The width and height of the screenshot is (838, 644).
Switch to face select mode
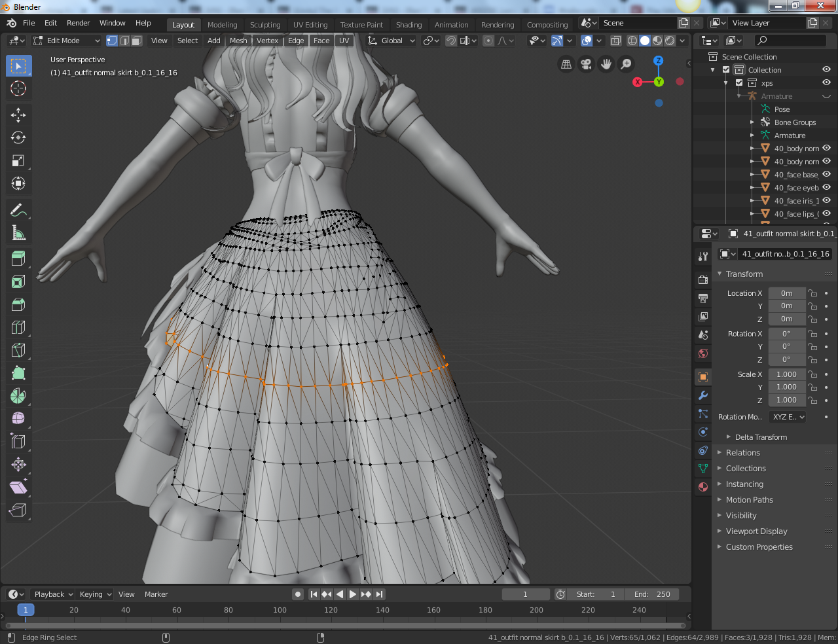tap(136, 41)
